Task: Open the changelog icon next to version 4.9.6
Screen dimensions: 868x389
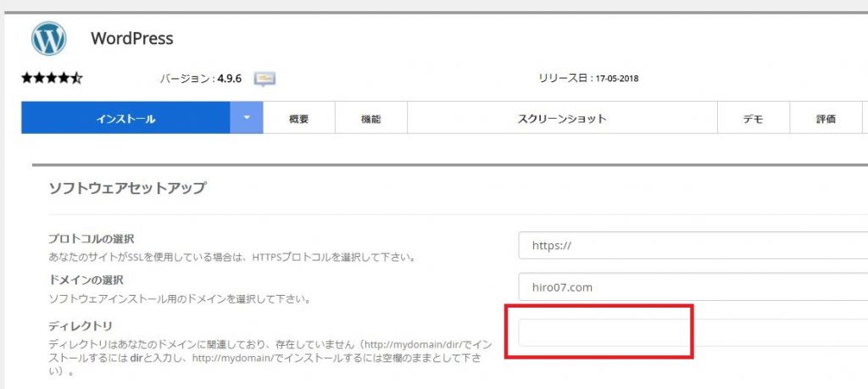Action: (264, 79)
